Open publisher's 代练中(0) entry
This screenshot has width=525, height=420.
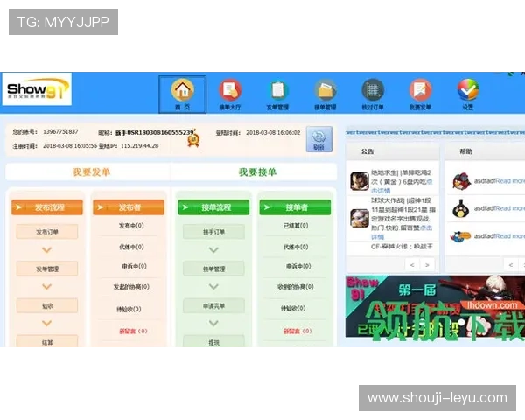coord(131,247)
